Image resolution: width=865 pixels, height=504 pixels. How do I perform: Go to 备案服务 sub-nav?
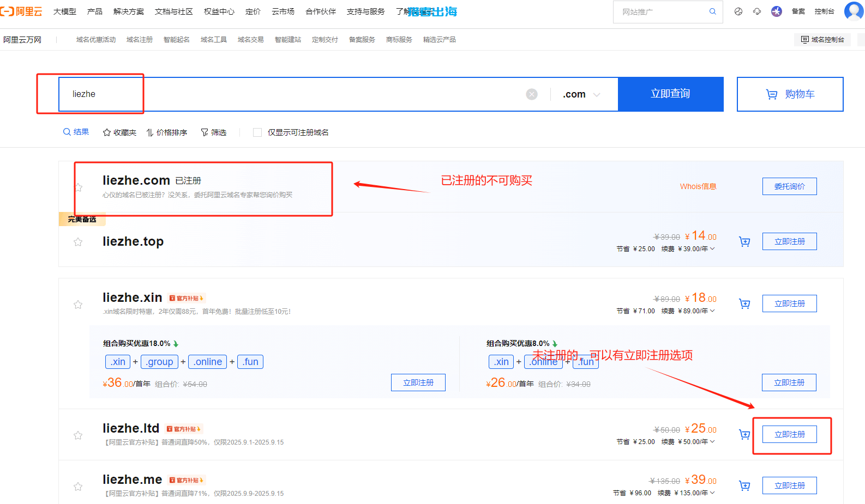(x=362, y=40)
